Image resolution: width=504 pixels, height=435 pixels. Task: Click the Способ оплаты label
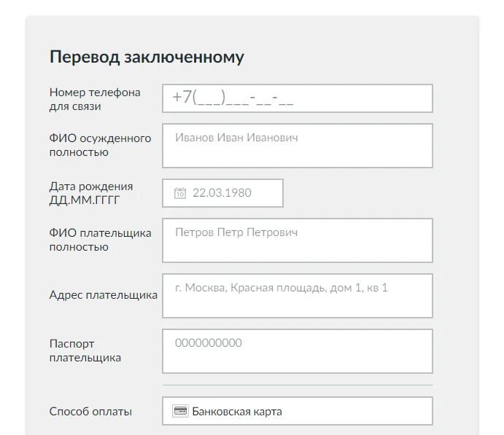pos(90,411)
